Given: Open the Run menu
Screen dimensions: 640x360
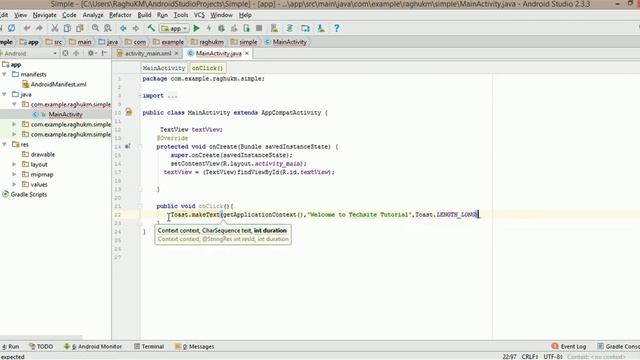Looking at the screenshot, I should 162,15.
